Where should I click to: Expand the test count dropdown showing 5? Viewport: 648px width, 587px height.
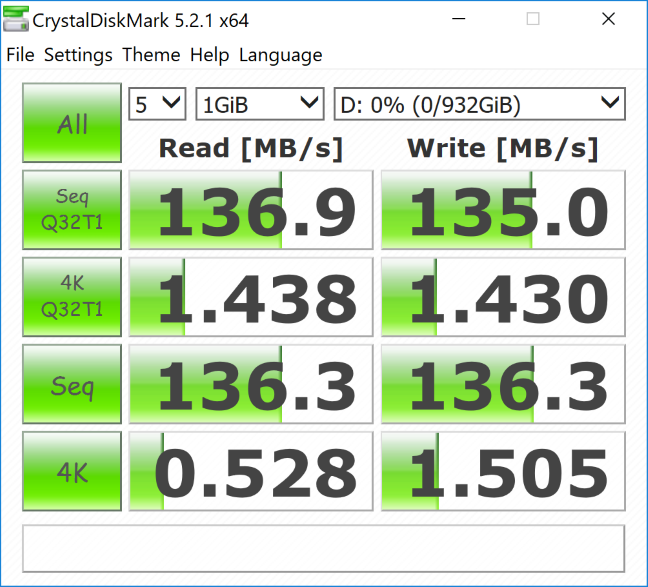(x=157, y=104)
